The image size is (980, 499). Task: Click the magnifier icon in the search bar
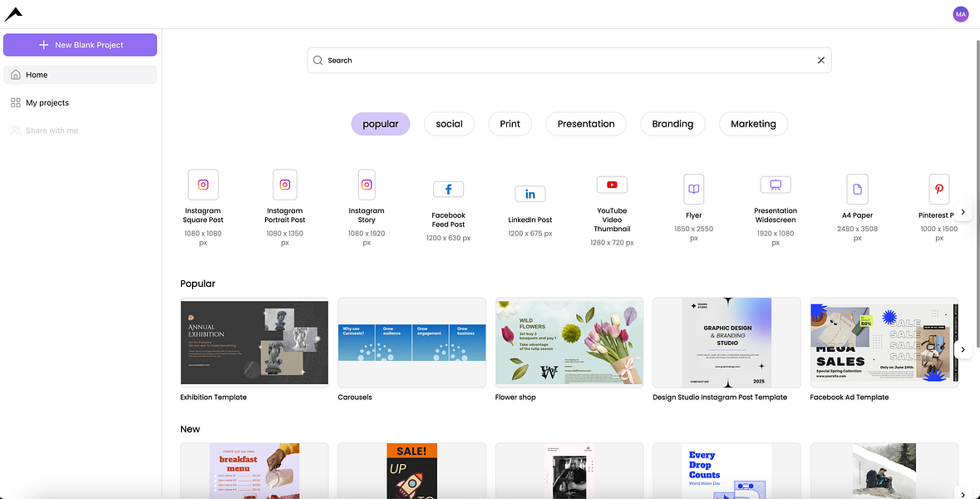pyautogui.click(x=318, y=60)
